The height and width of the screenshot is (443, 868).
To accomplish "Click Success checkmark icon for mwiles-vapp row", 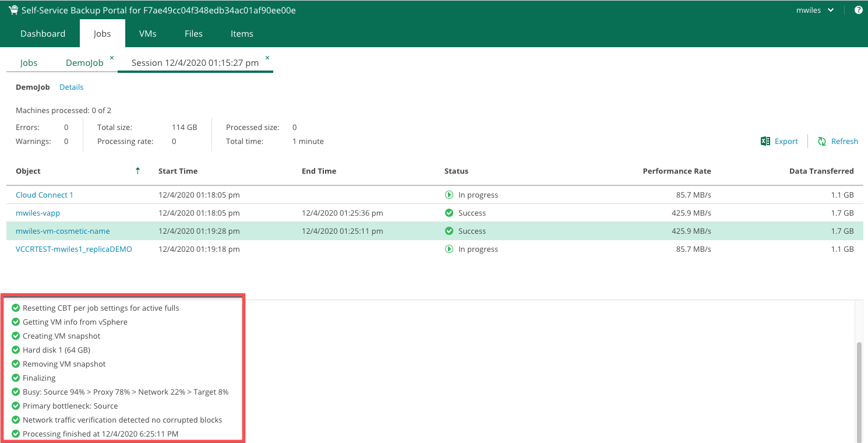I will (x=449, y=213).
